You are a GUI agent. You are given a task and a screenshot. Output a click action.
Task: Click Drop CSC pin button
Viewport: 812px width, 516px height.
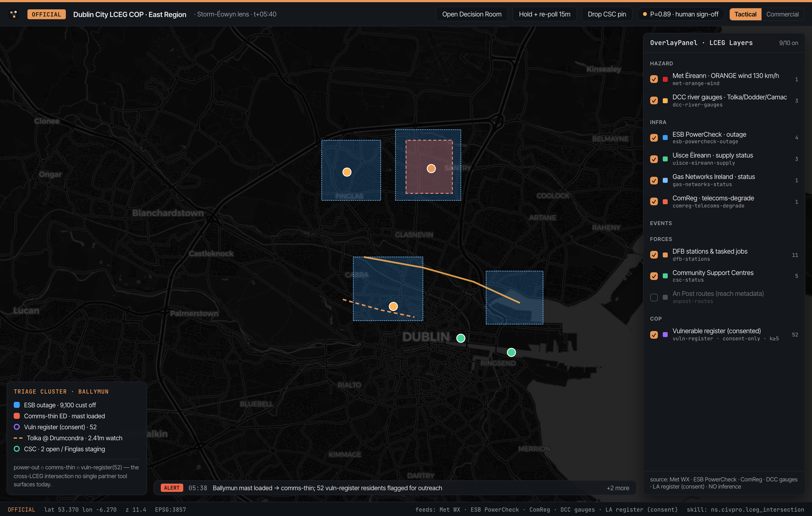point(607,14)
